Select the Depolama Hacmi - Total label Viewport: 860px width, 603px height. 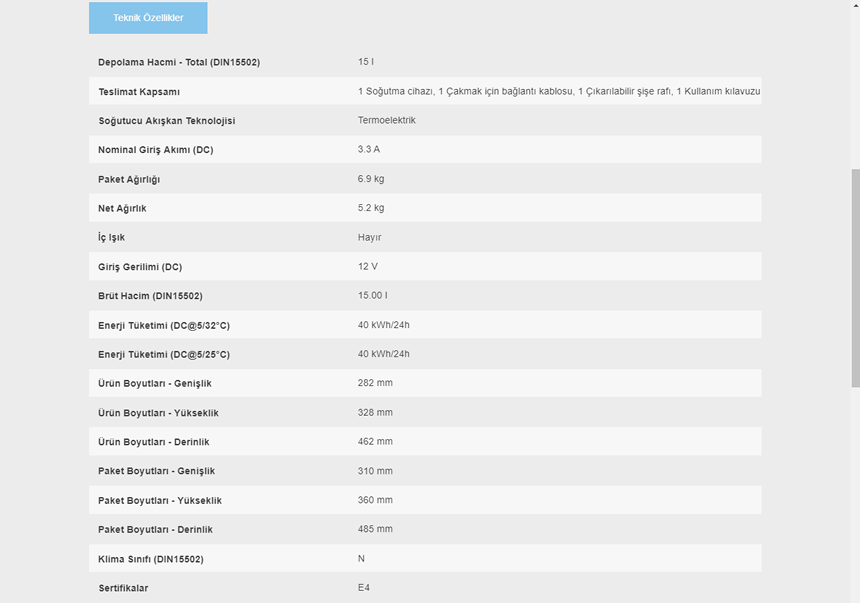pos(178,62)
